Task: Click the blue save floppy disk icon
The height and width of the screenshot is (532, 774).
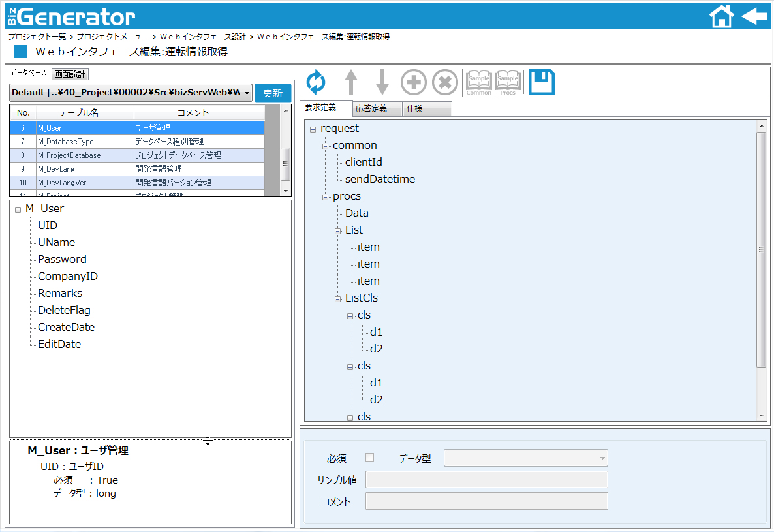Action: pos(542,82)
